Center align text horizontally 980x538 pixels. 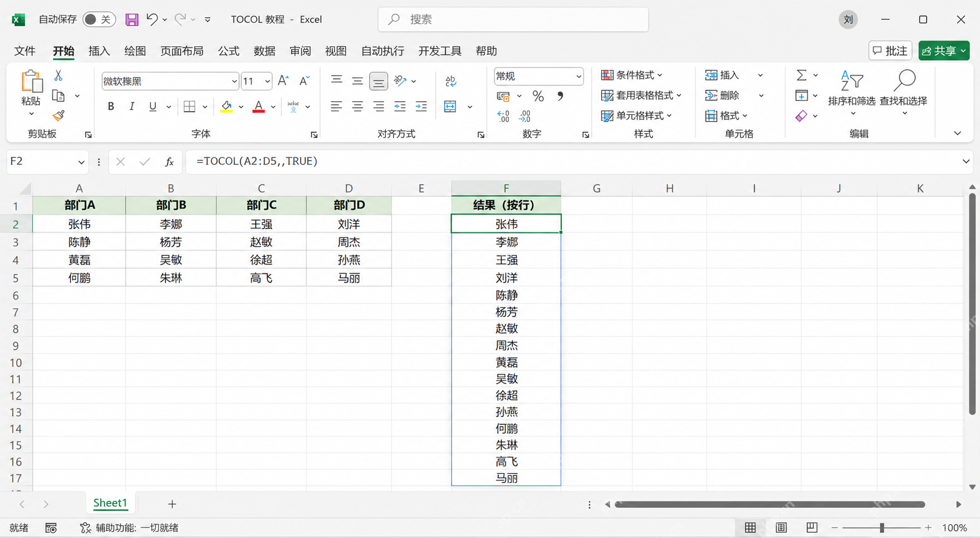tap(357, 106)
